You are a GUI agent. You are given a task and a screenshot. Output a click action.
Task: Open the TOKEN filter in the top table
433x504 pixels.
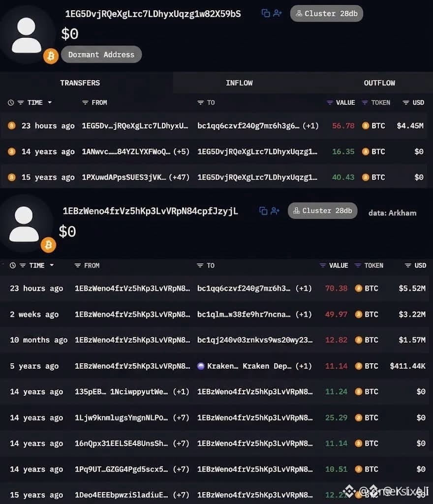coord(365,102)
